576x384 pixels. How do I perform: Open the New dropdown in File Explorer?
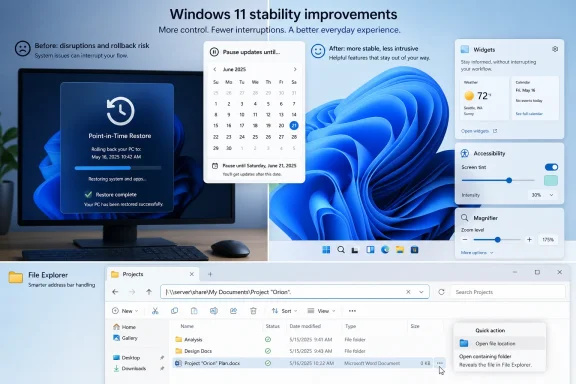tap(125, 311)
